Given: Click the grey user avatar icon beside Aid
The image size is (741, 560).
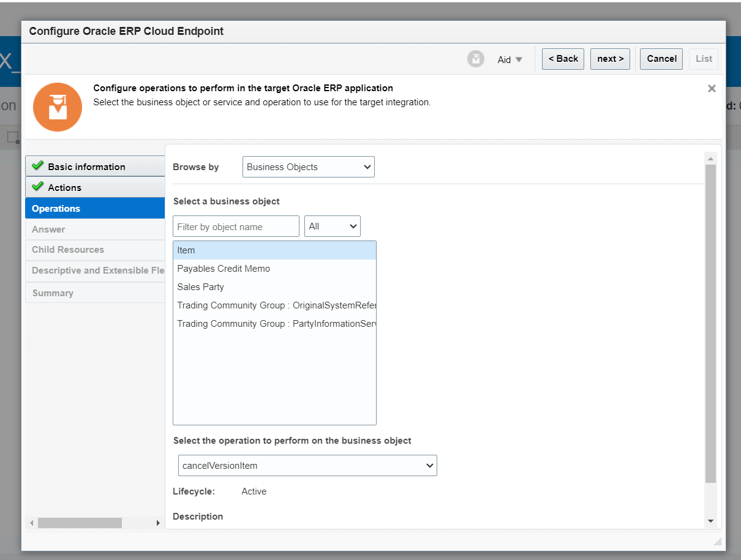Looking at the screenshot, I should 476,59.
